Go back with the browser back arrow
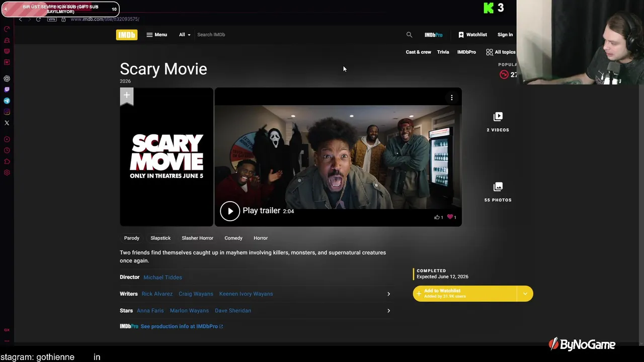 click(21, 19)
